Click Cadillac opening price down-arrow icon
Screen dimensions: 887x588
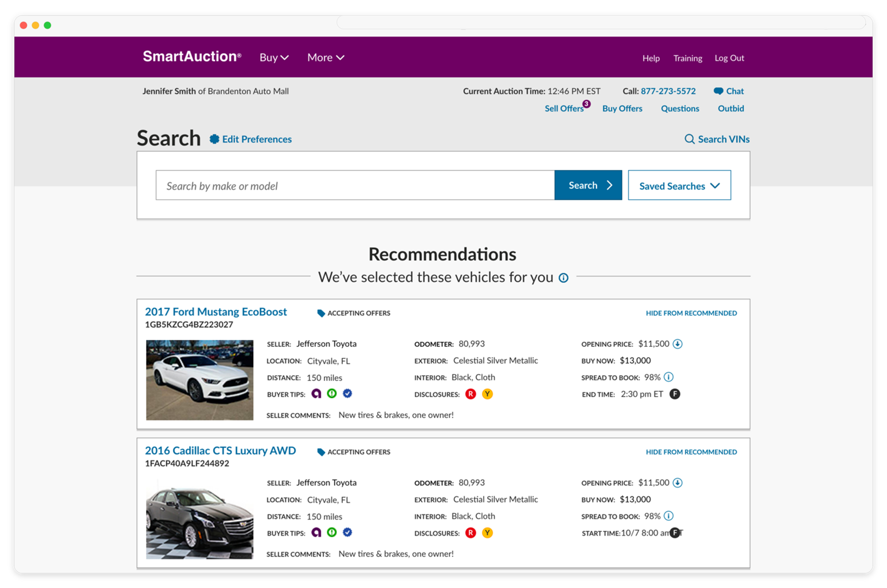677,483
